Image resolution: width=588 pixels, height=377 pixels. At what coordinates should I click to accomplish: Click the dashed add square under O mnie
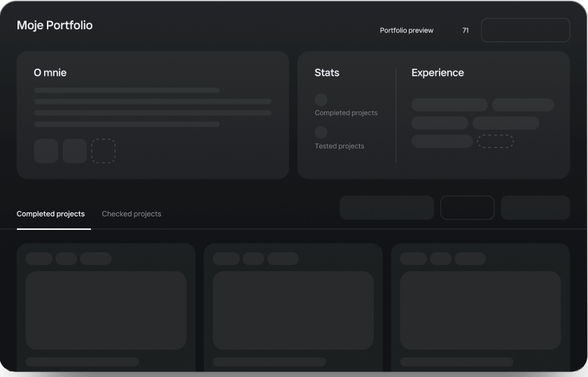click(103, 151)
